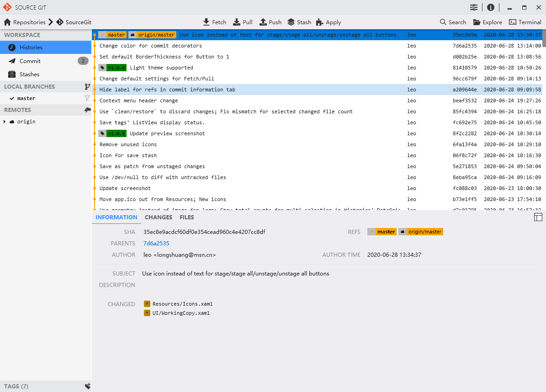Open the Repositories breadcrumb
This screenshot has height=392, width=546.
click(25, 22)
